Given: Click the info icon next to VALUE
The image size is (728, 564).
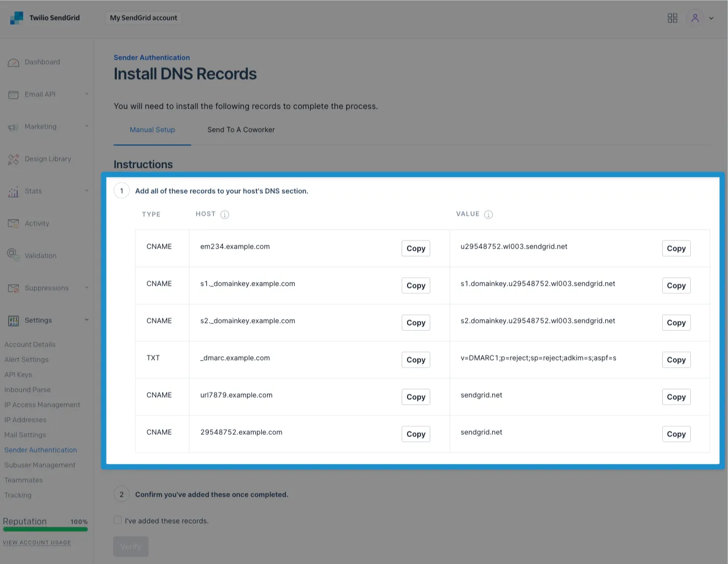Looking at the screenshot, I should pyautogui.click(x=488, y=215).
